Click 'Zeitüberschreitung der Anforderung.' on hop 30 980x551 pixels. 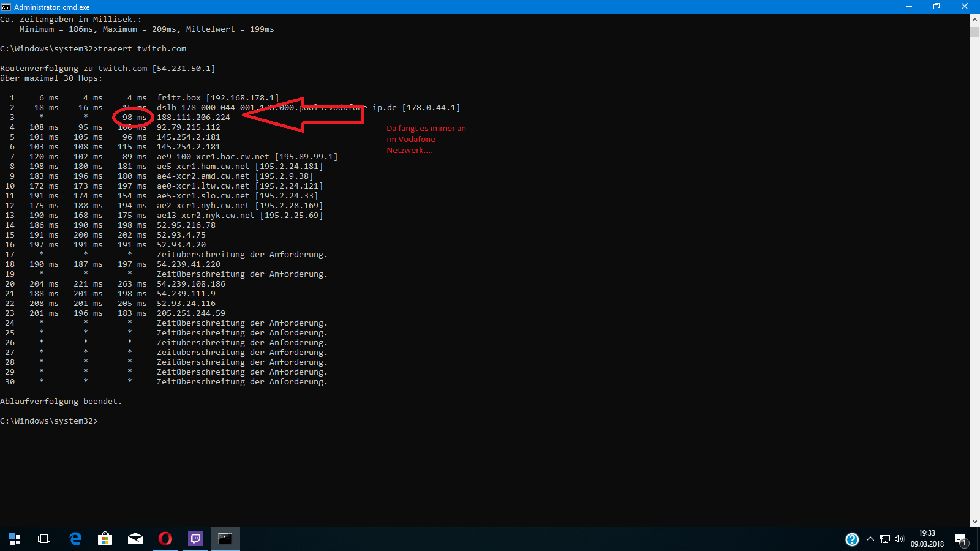(x=242, y=382)
